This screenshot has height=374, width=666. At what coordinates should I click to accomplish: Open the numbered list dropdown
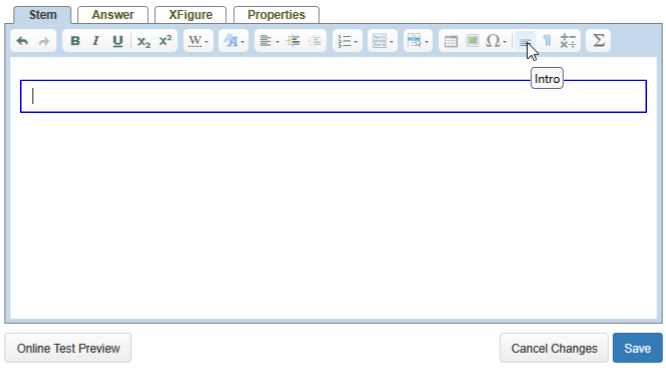pyautogui.click(x=347, y=41)
